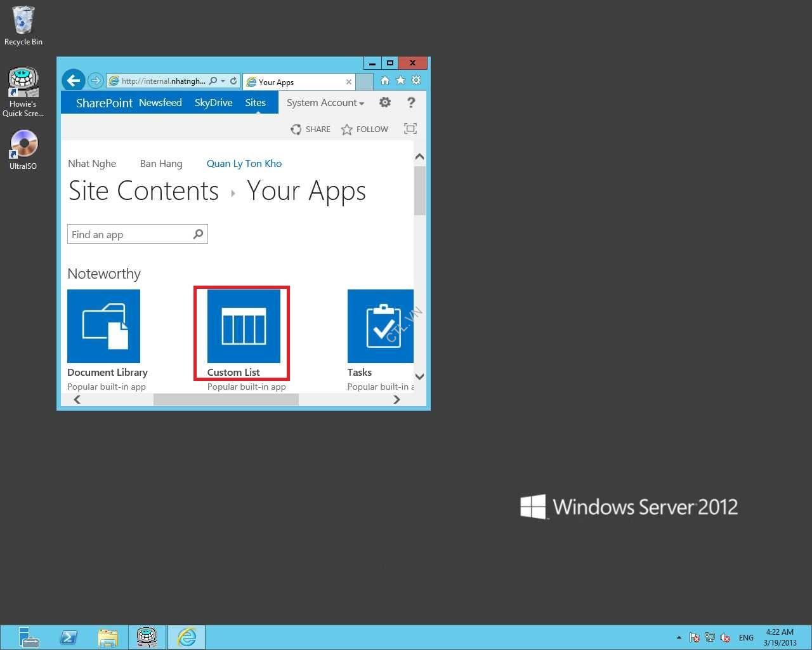The height and width of the screenshot is (650, 812).
Task: Open the Sites navigation item
Action: (255, 103)
